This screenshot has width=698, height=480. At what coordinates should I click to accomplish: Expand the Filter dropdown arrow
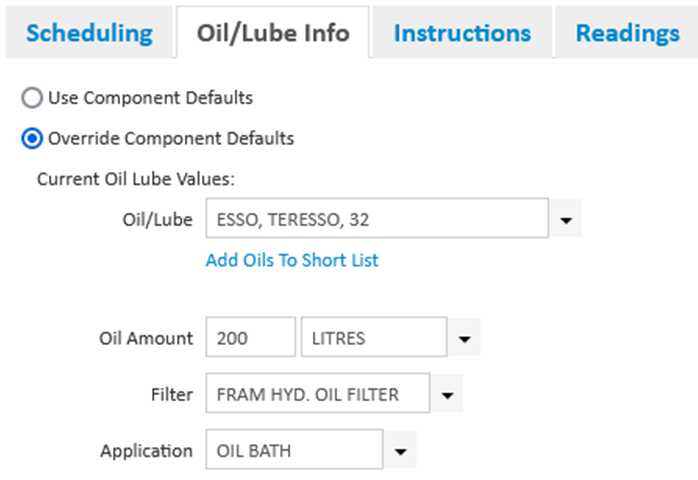(447, 395)
